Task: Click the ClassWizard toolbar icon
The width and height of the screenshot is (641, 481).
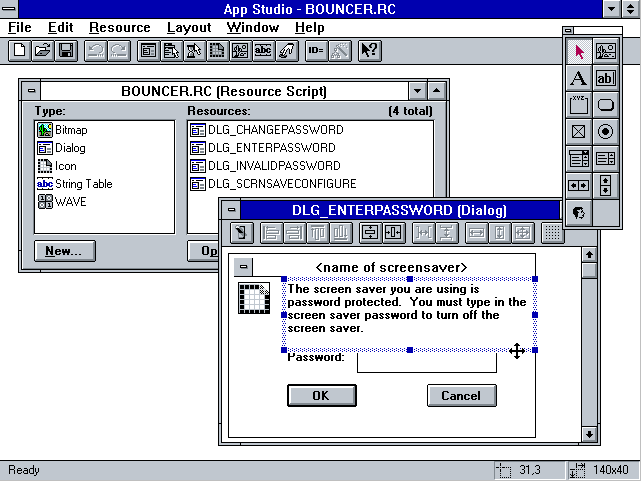Action: click(x=339, y=51)
